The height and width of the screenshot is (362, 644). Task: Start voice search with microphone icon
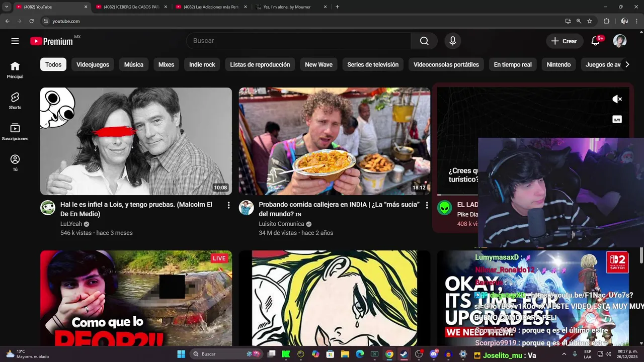tap(453, 41)
